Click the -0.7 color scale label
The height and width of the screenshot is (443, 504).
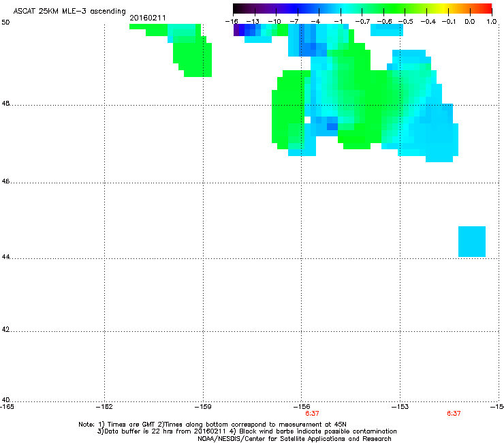point(362,22)
